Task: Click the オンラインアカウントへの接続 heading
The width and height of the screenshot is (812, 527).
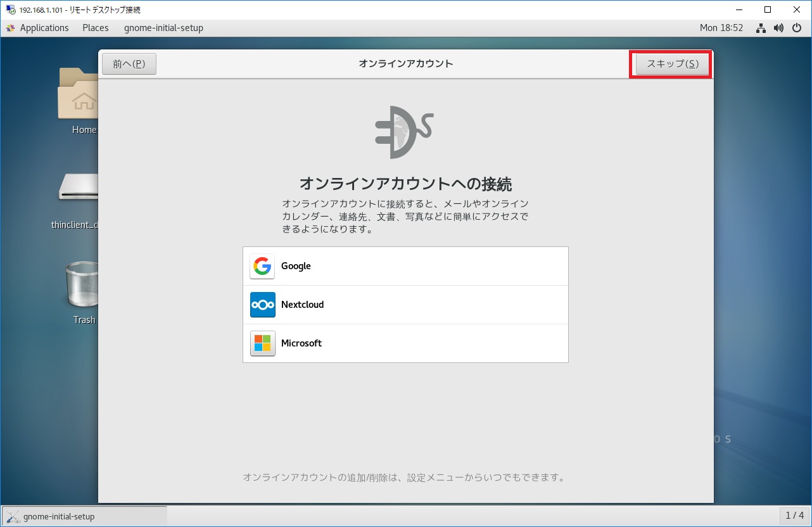Action: click(x=405, y=184)
